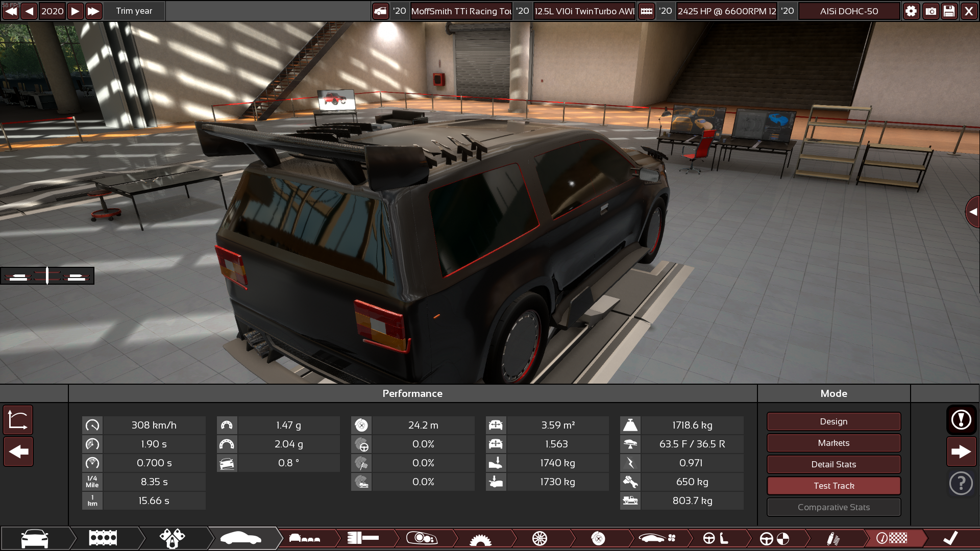Decrease trim year by one step
The height and width of the screenshot is (551, 980).
(x=29, y=11)
